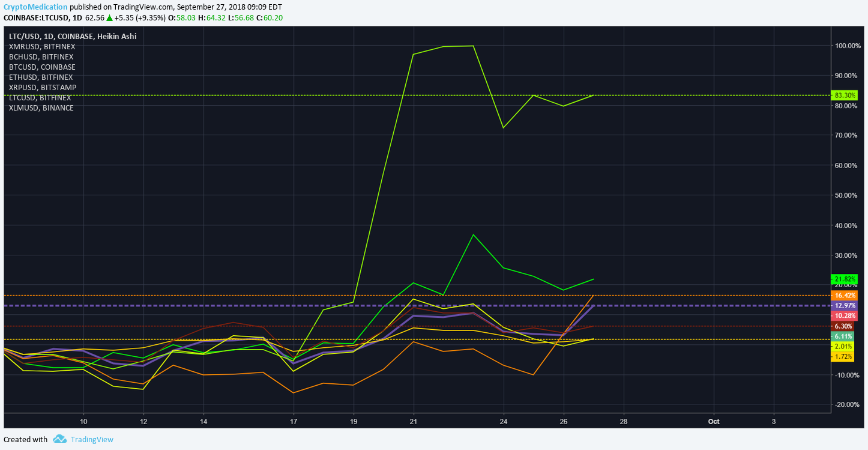Image resolution: width=868 pixels, height=450 pixels.
Task: Select the BCHUSD, BITFINEX legend entry
Action: point(41,56)
